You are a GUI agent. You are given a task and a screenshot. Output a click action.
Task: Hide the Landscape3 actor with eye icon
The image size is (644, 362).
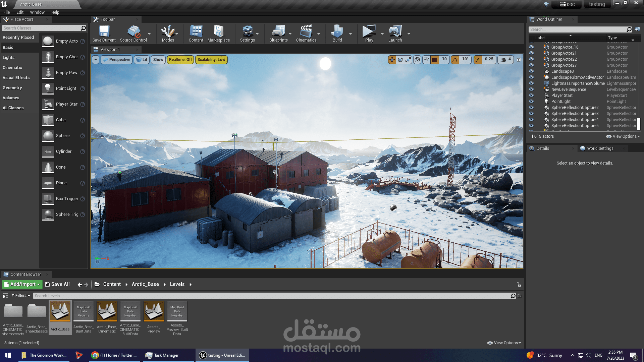(x=531, y=71)
